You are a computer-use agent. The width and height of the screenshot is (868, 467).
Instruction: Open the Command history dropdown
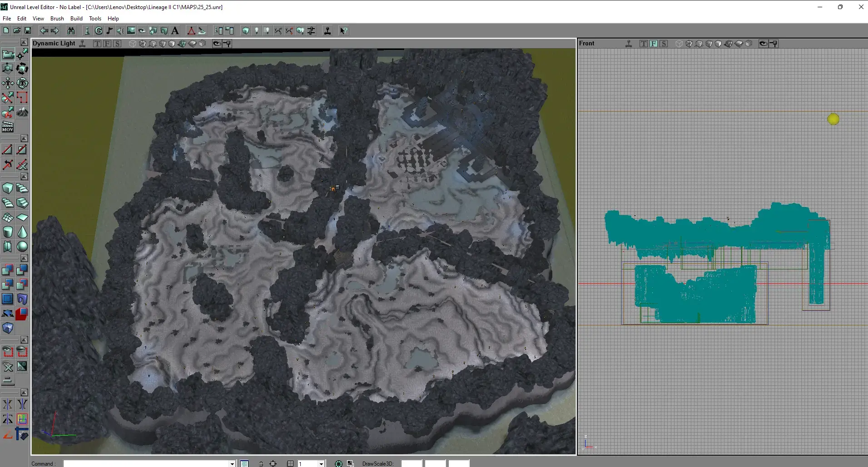click(232, 463)
